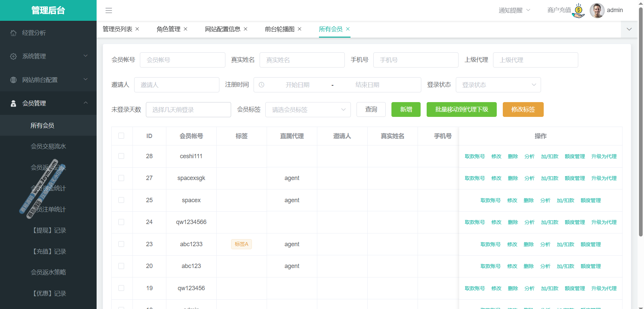Toggle the select-all checkbox in table header
The width and height of the screenshot is (644, 309).
click(x=121, y=136)
